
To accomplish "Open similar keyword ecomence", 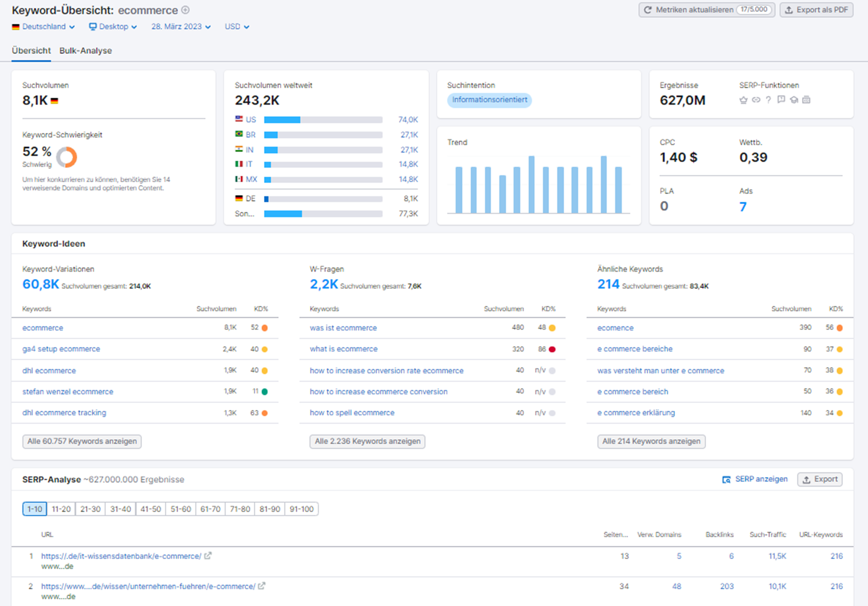I will [x=615, y=328].
